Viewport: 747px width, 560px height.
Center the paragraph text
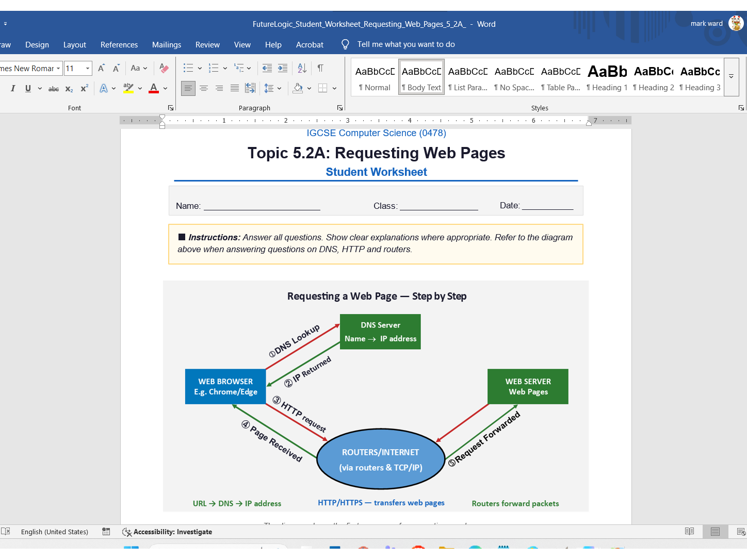[x=204, y=88]
